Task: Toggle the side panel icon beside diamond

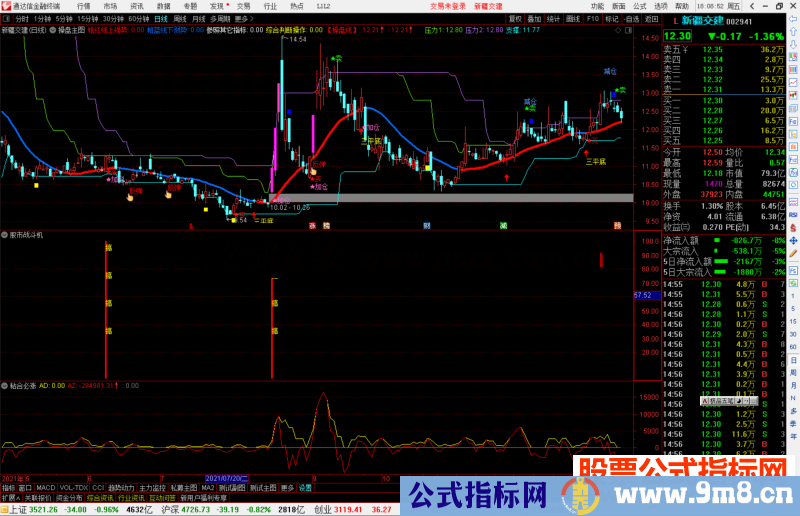Action: click(x=629, y=31)
